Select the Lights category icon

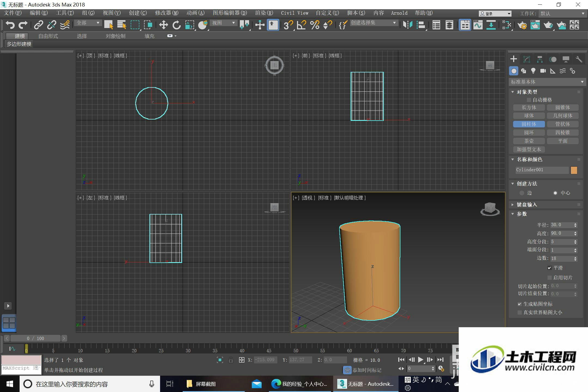(x=533, y=71)
